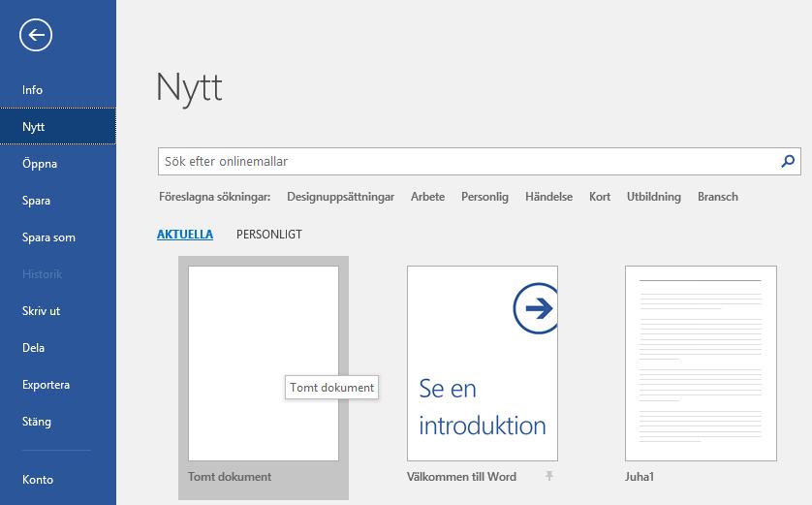Search suggested Bransch templates
This screenshot has height=505, width=812.
tap(717, 197)
